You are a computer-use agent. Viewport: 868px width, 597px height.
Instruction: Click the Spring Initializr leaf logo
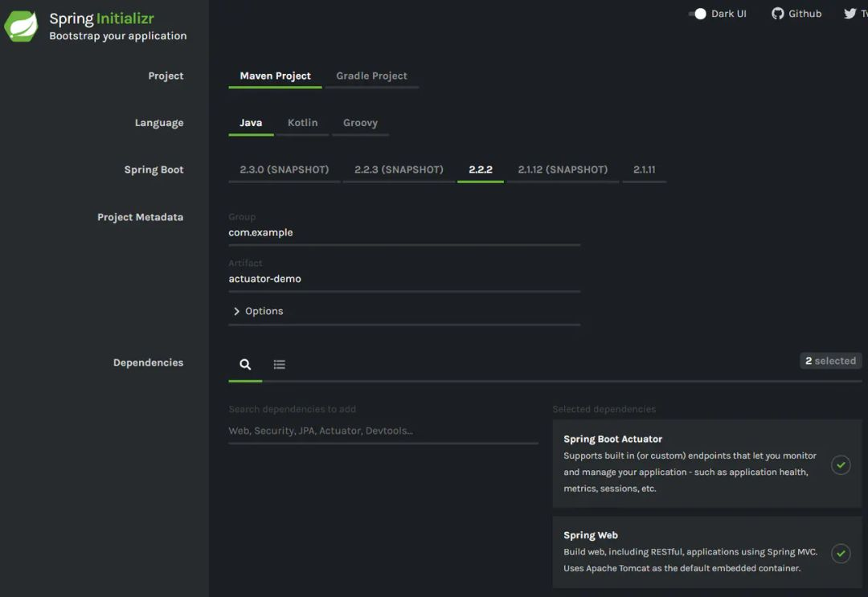21,26
